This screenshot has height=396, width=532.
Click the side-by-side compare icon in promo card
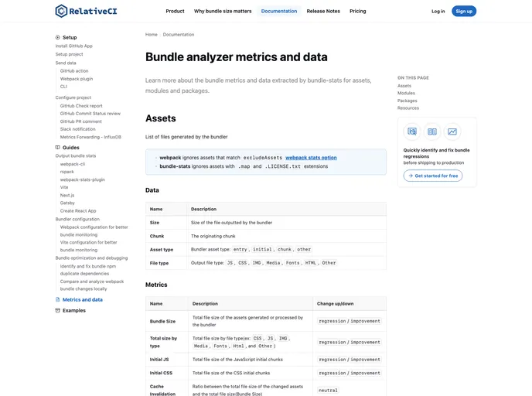(432, 131)
